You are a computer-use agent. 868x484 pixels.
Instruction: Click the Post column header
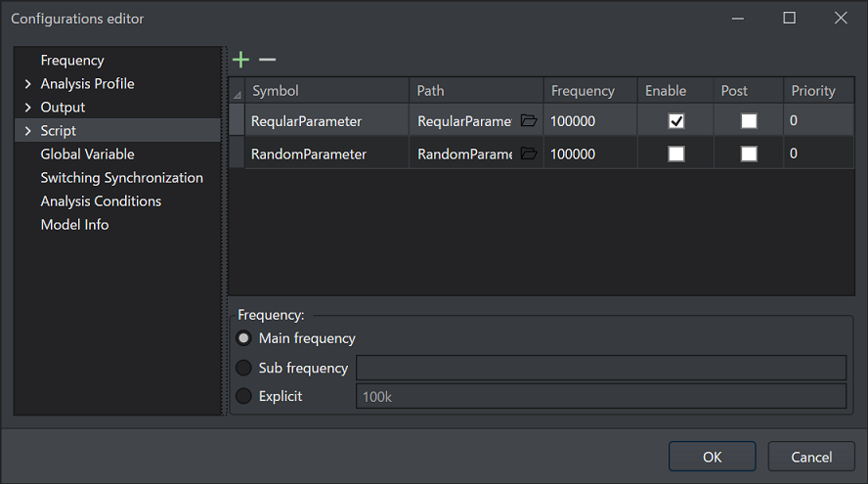[749, 91]
